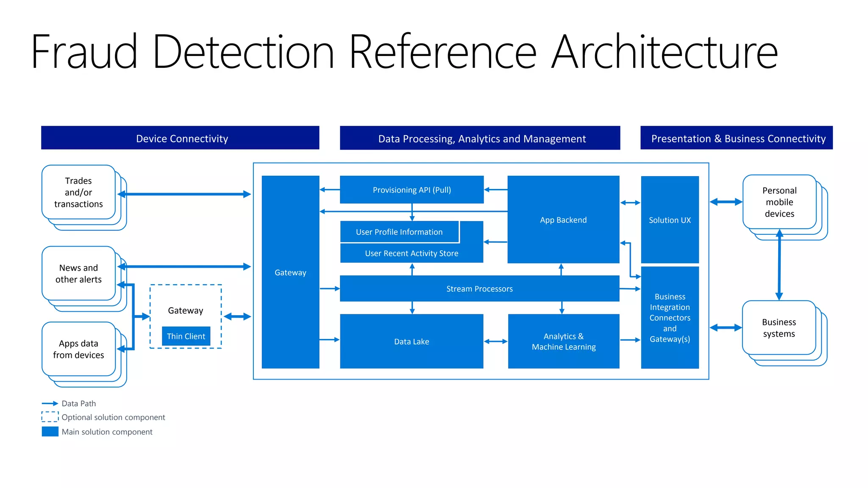Click the Trades and/or transactions card
Image resolution: width=868 pixels, height=488 pixels.
tap(78, 192)
